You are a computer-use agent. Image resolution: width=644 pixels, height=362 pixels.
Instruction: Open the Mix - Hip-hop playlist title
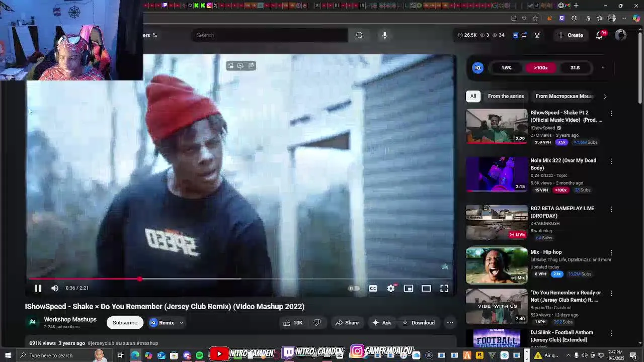[x=546, y=252]
